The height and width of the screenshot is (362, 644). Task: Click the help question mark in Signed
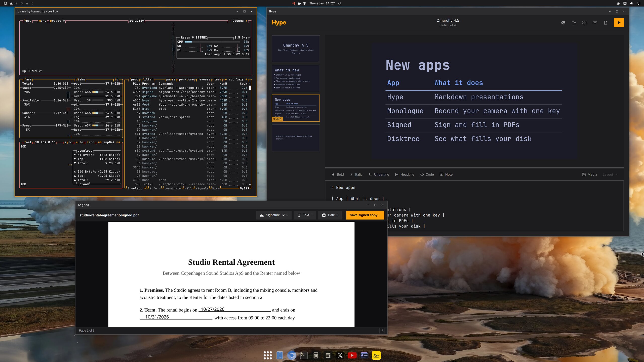382,331
